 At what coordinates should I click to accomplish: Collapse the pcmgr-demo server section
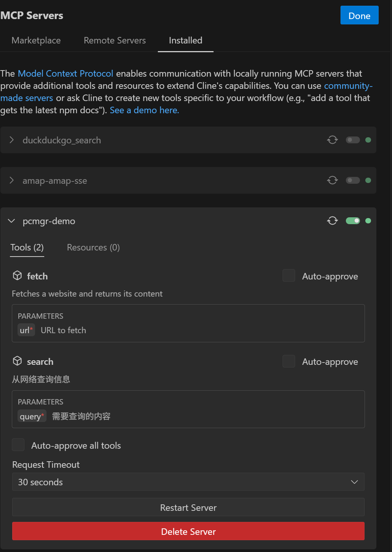tap(12, 221)
